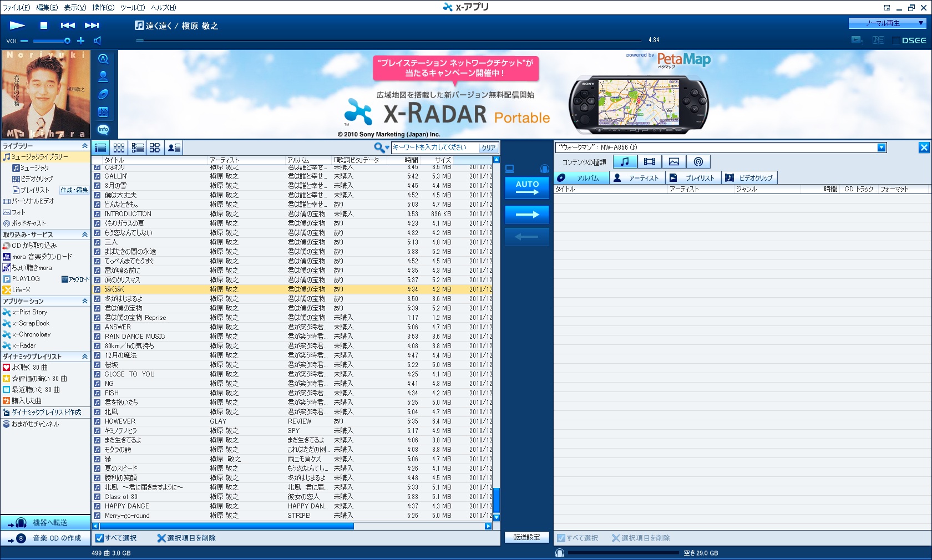
Task: Collapse the アプリケーション sidebar section
Action: point(85,301)
